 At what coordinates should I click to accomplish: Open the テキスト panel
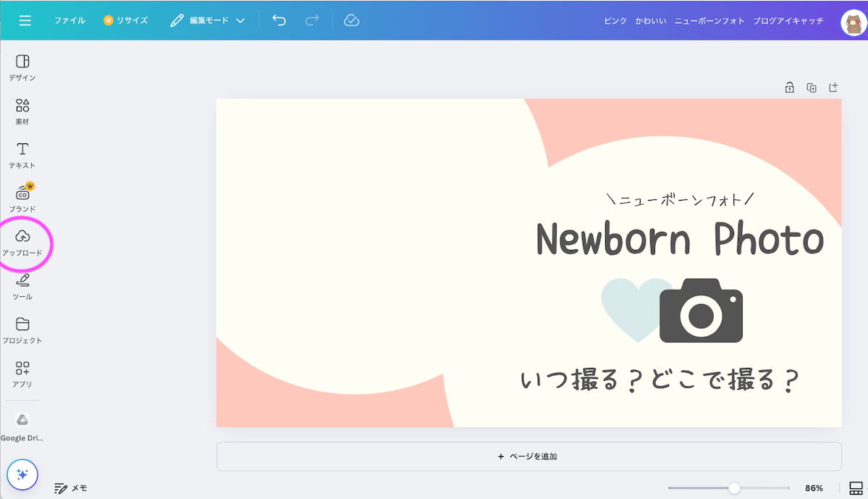(22, 155)
